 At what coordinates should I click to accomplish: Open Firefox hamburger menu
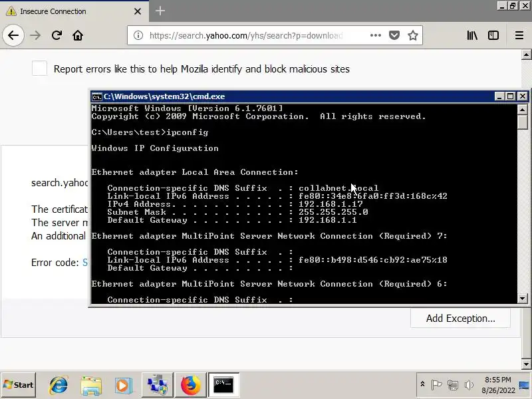(519, 35)
